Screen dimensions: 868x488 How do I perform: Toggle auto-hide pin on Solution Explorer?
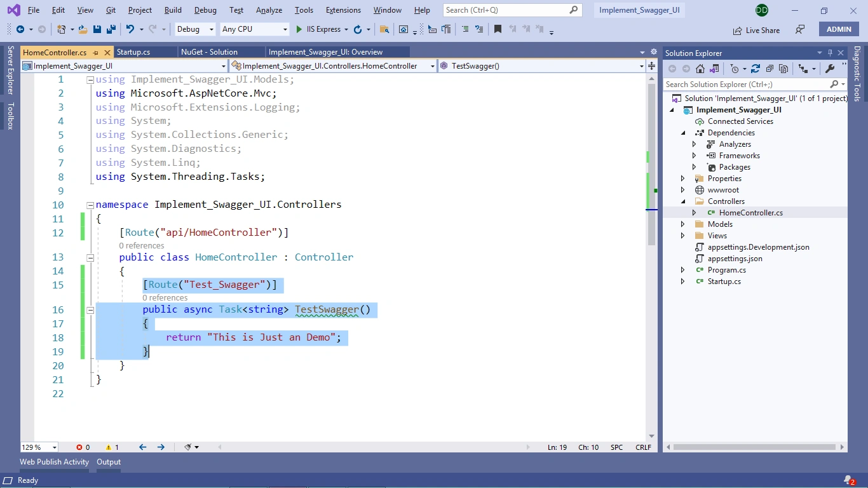pyautogui.click(x=830, y=53)
